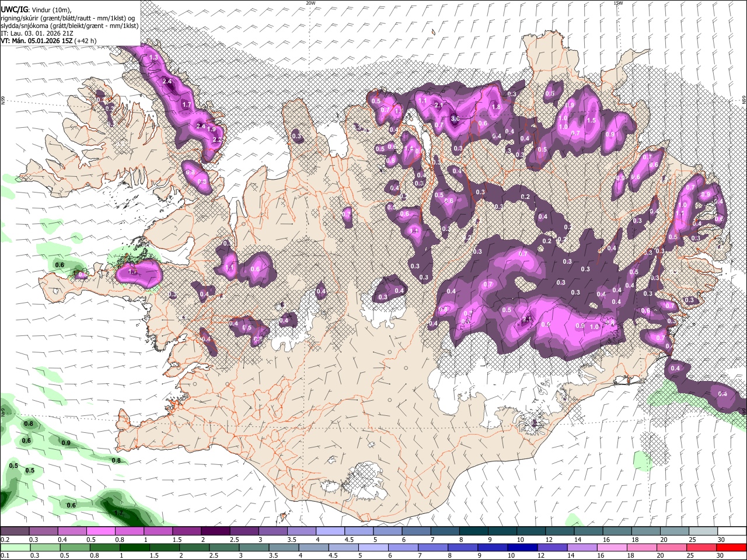
Task: Click the dull purple 0.2–0.3 snow legend swatch
Action: [x=15, y=531]
